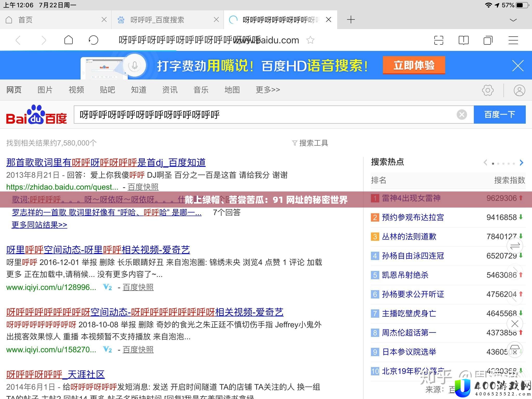Viewport: 532px width, 399px height.
Task: Click the Baidu logo
Action: [x=36, y=115]
